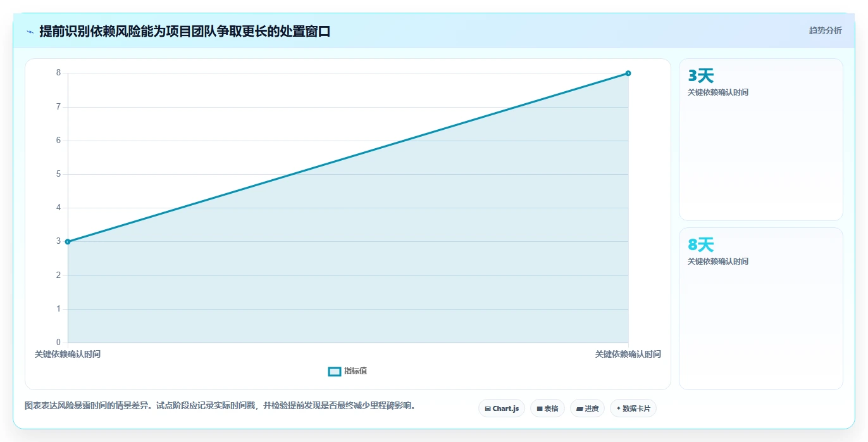
Task: Click the chart data point at value 3
Action: click(68, 241)
